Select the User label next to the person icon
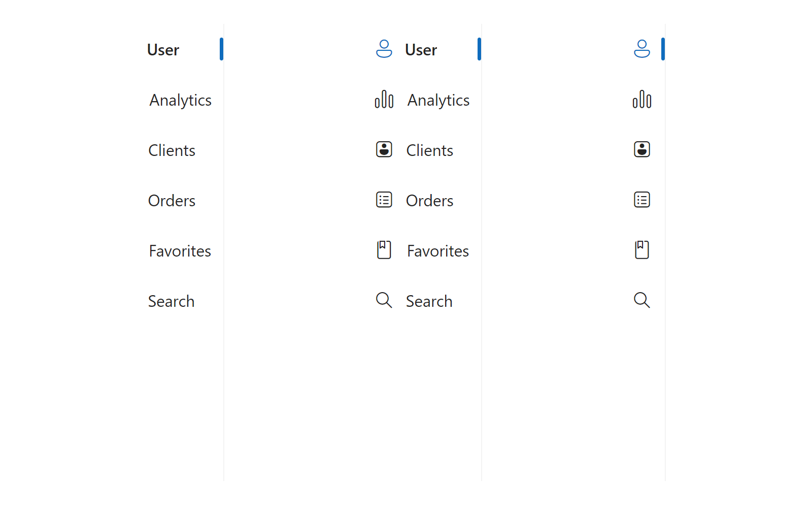The width and height of the screenshot is (812, 508). click(421, 50)
